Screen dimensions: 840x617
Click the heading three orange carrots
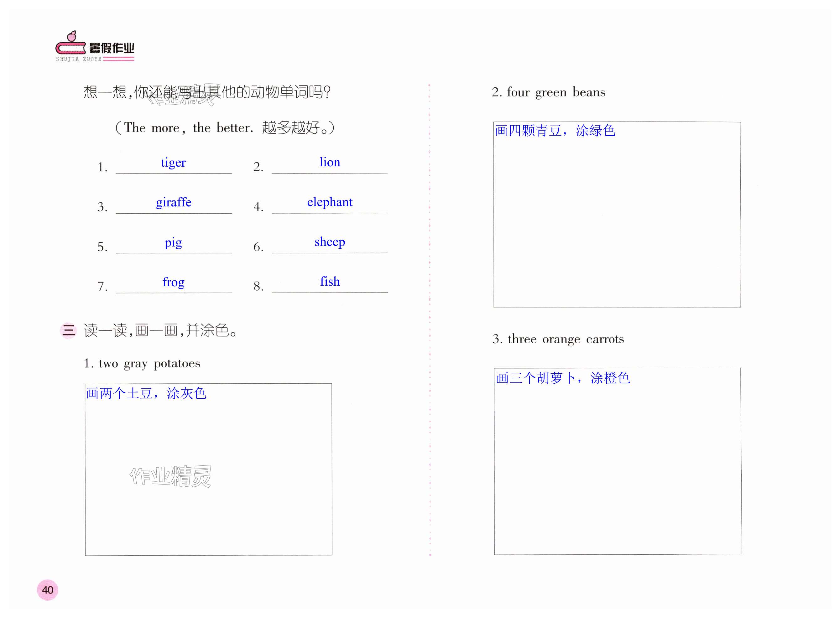tap(558, 339)
